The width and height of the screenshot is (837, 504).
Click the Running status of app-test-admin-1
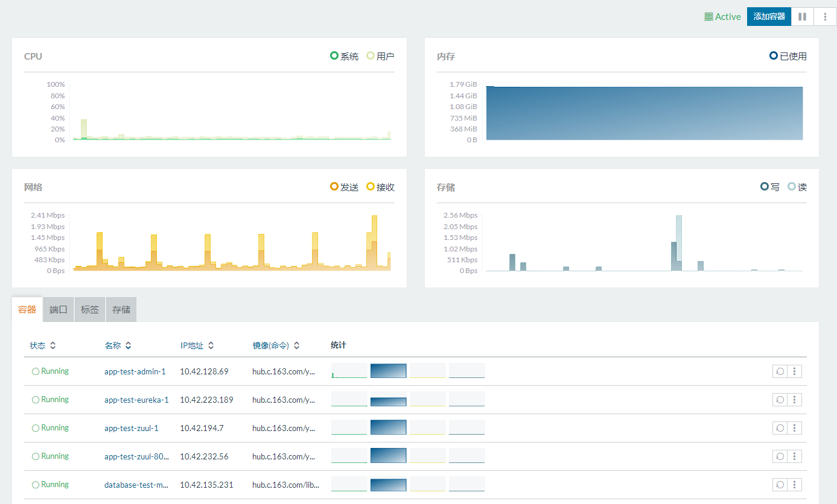click(x=50, y=371)
